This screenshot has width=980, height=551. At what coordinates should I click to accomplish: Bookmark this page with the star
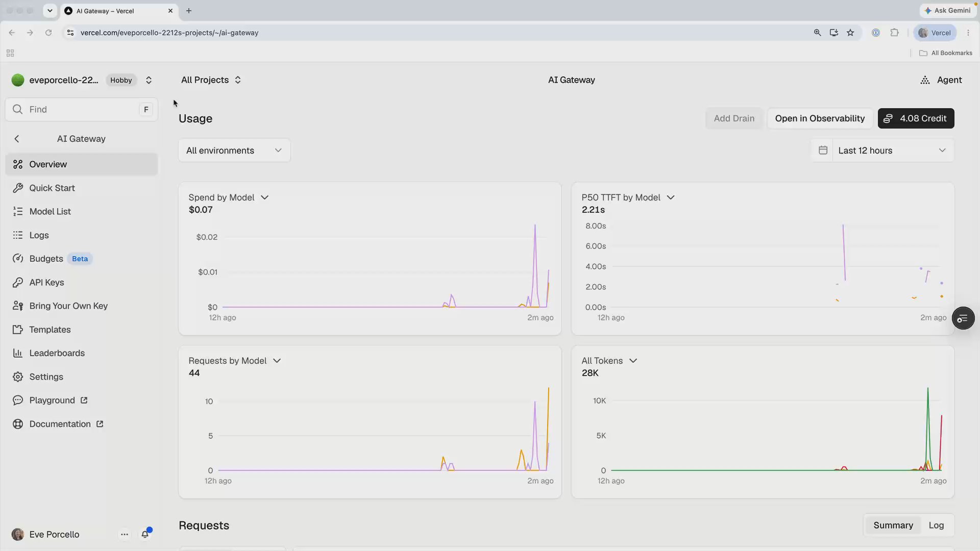click(850, 33)
